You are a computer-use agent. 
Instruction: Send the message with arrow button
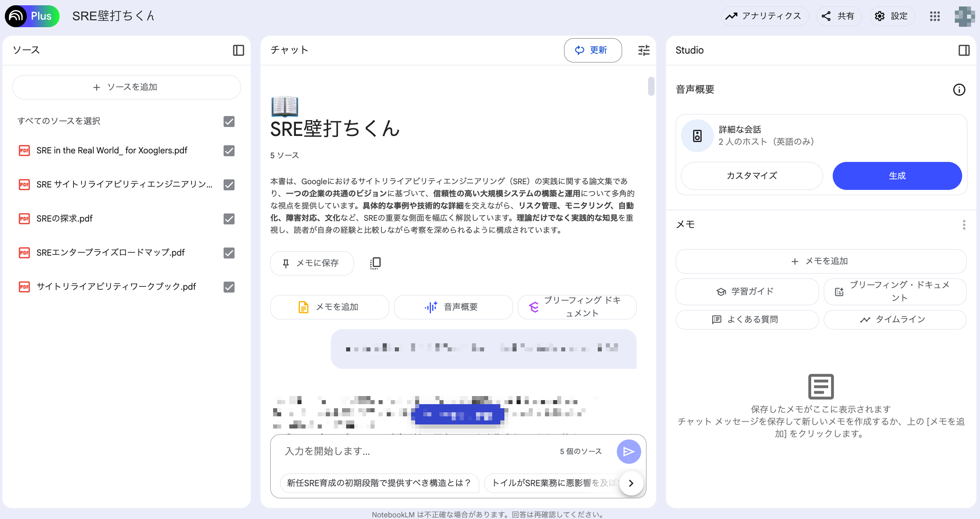tap(629, 452)
